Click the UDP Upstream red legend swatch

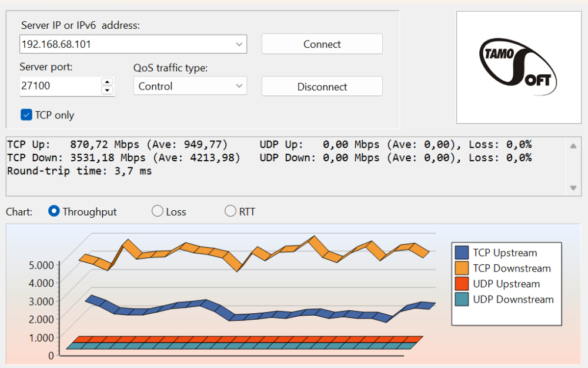(462, 284)
